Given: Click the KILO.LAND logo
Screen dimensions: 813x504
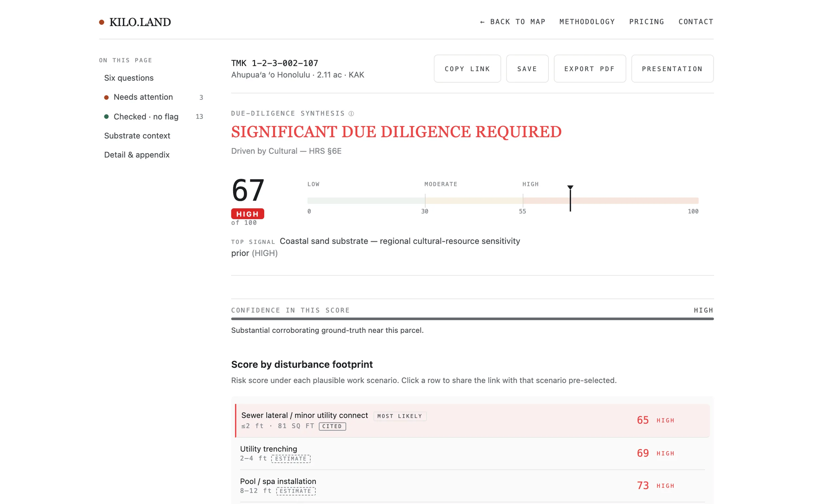Looking at the screenshot, I should [x=135, y=22].
